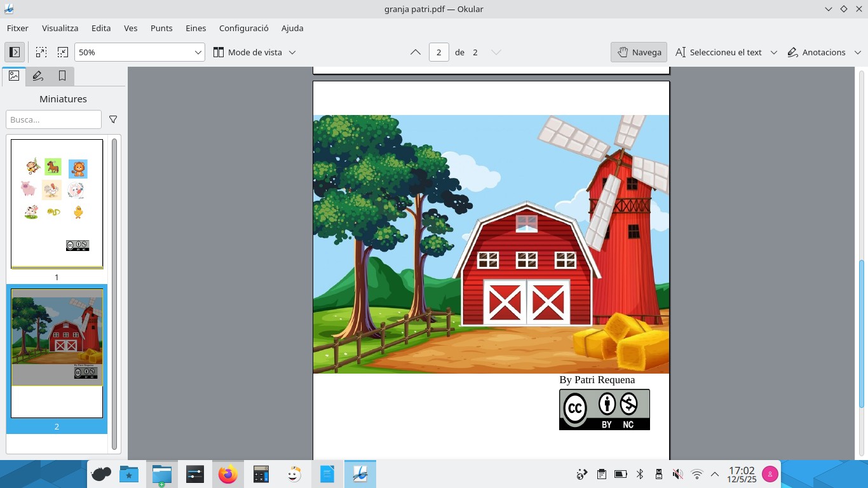Image resolution: width=868 pixels, height=488 pixels.
Task: Open the starred folder in the taskbar
Action: 129,474
